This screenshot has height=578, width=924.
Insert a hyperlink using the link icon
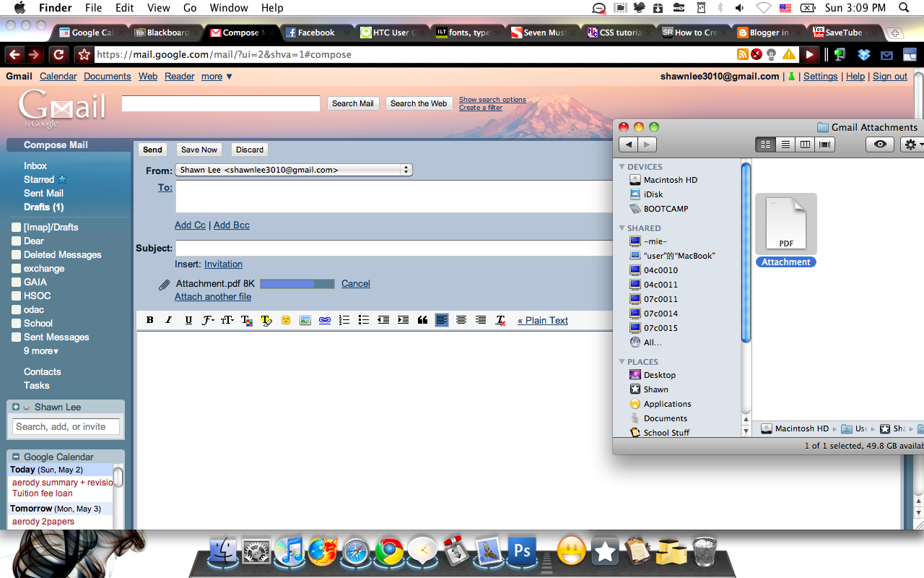coord(324,319)
